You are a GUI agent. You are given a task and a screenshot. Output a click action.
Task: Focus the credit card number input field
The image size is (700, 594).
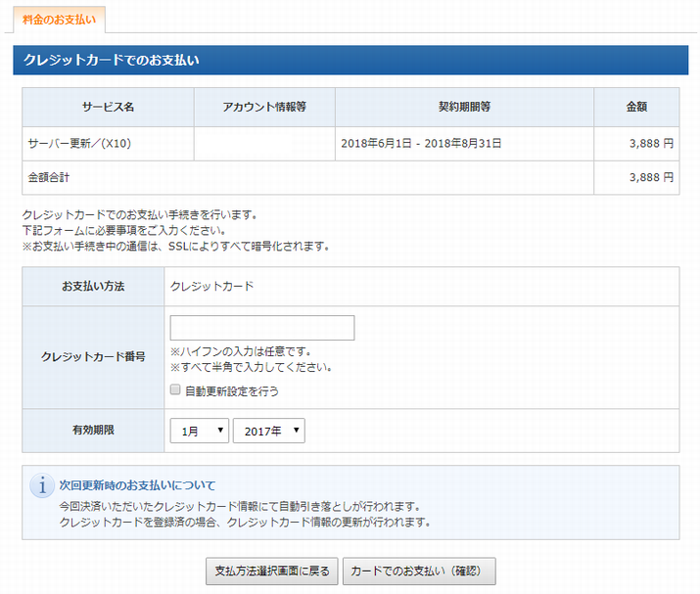[262, 328]
